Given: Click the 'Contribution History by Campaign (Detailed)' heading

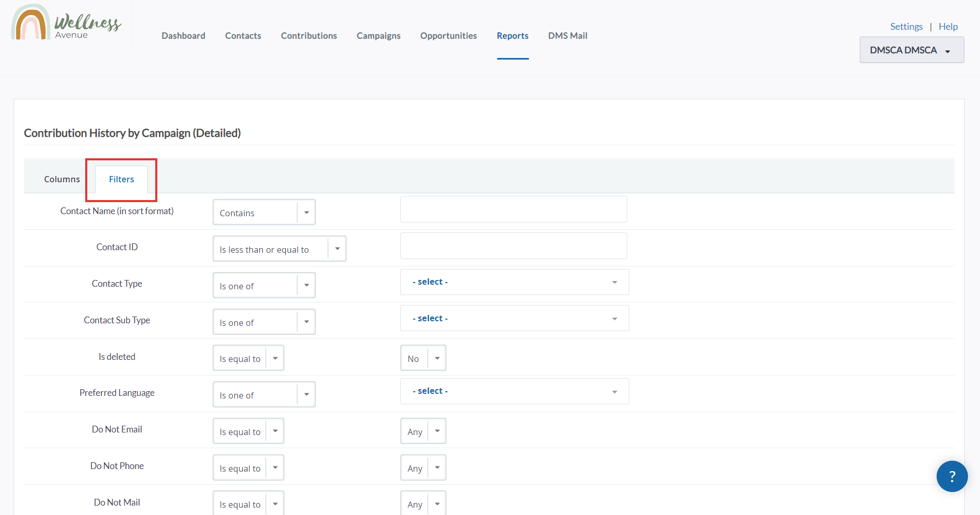Looking at the screenshot, I should [x=132, y=133].
